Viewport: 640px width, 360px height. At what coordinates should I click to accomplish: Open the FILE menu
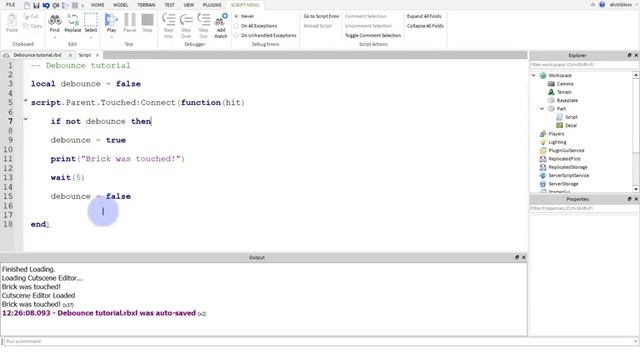coord(11,5)
